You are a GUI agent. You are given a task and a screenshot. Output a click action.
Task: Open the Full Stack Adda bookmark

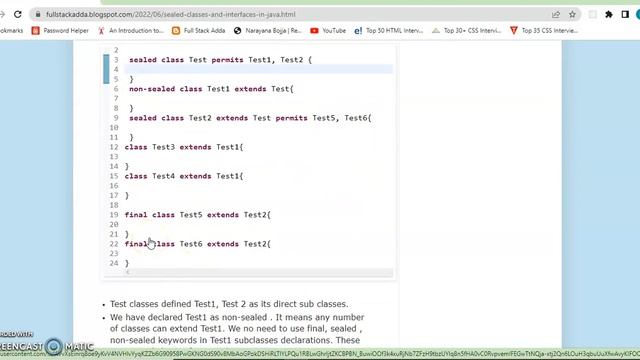[x=199, y=31]
